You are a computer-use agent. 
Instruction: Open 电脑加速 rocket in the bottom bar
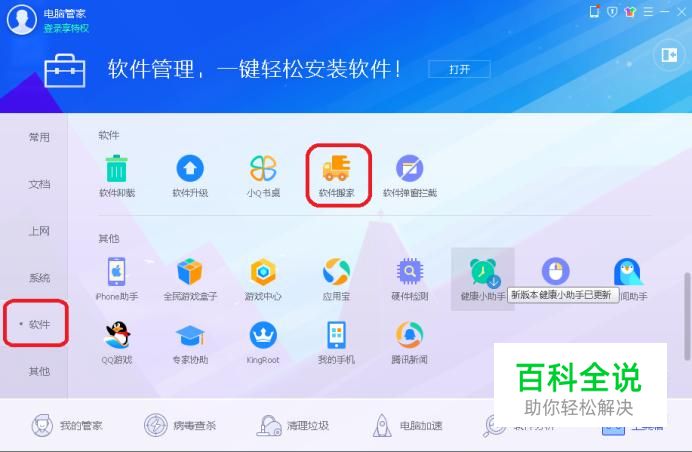pyautogui.click(x=407, y=426)
